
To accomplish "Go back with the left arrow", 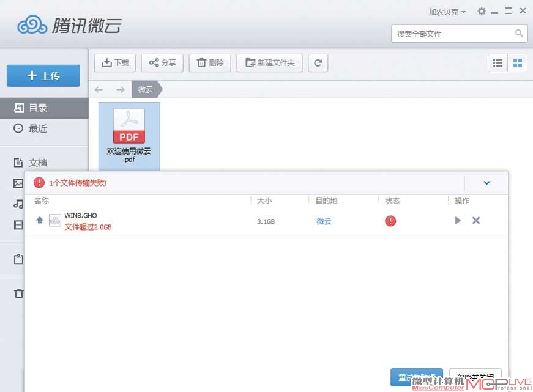I will coord(99,90).
